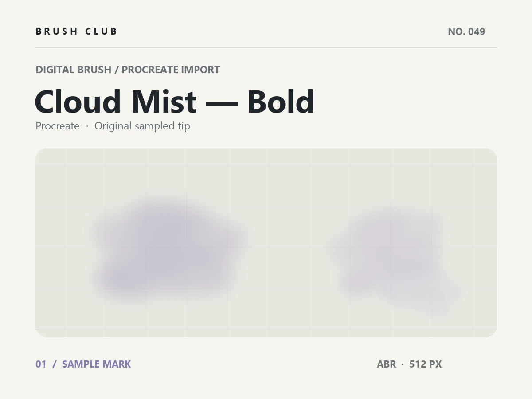Click the DIGITAL BRUSH category label

tap(73, 70)
